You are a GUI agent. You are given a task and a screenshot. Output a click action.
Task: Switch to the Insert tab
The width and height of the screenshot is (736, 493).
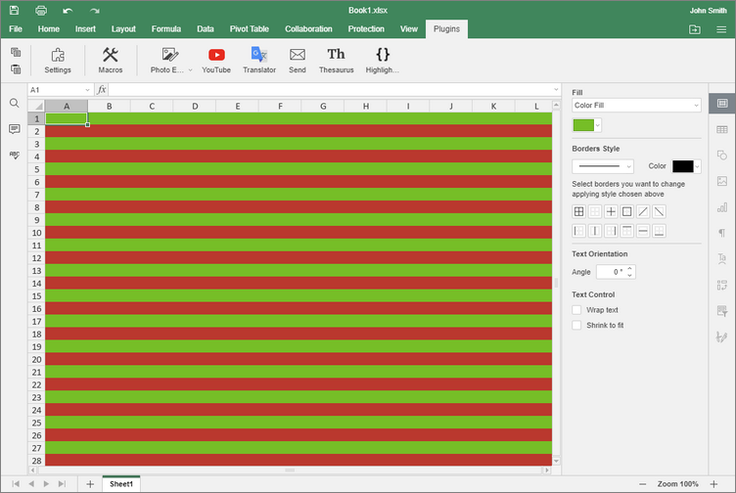[x=85, y=29]
